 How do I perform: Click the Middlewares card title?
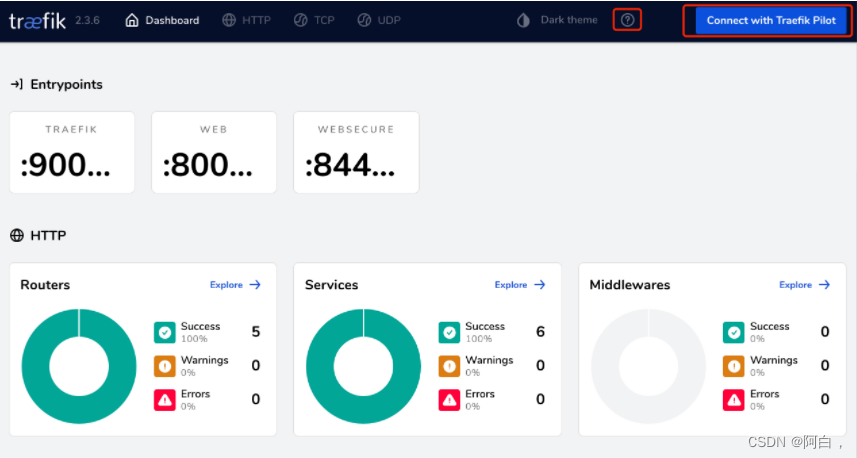point(630,285)
